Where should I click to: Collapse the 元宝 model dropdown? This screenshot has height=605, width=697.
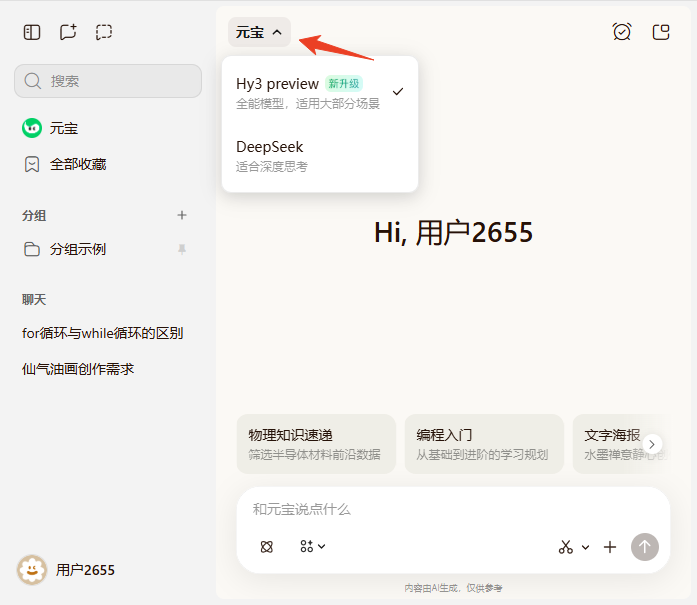[x=259, y=32]
